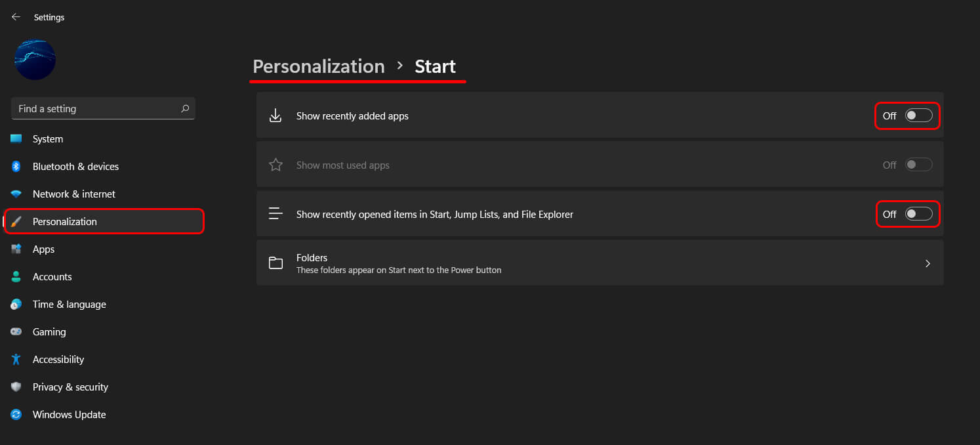Image resolution: width=980 pixels, height=445 pixels.
Task: Open Apps settings
Action: (43, 249)
